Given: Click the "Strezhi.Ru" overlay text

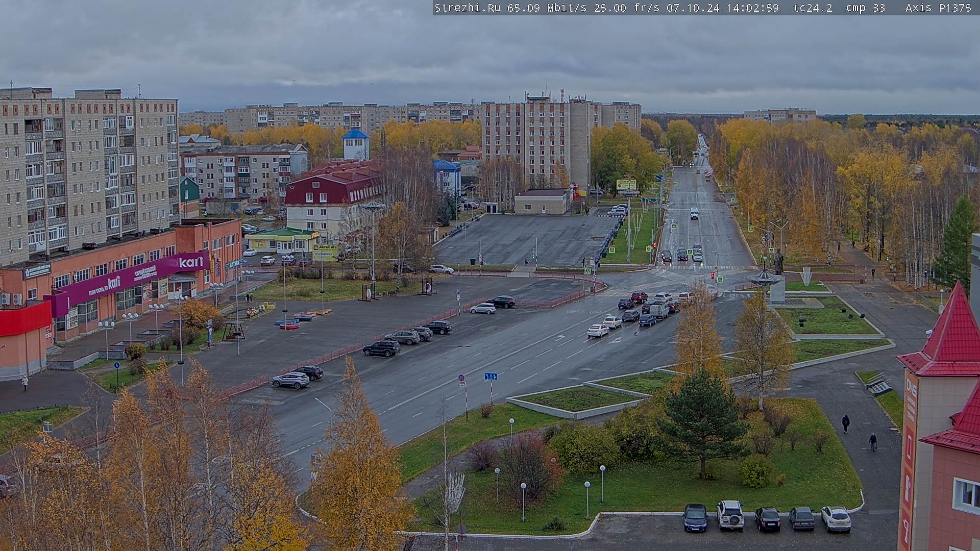Looking at the screenshot, I should (x=467, y=8).
